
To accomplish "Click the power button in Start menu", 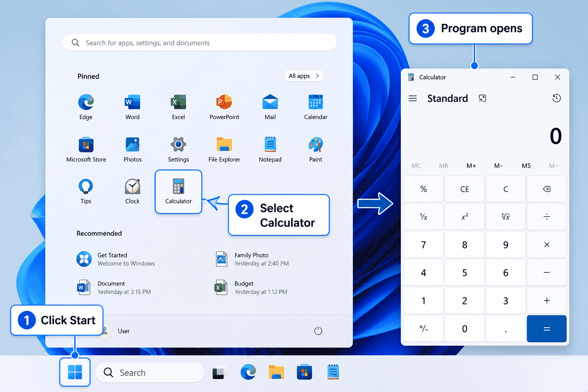I will (318, 331).
